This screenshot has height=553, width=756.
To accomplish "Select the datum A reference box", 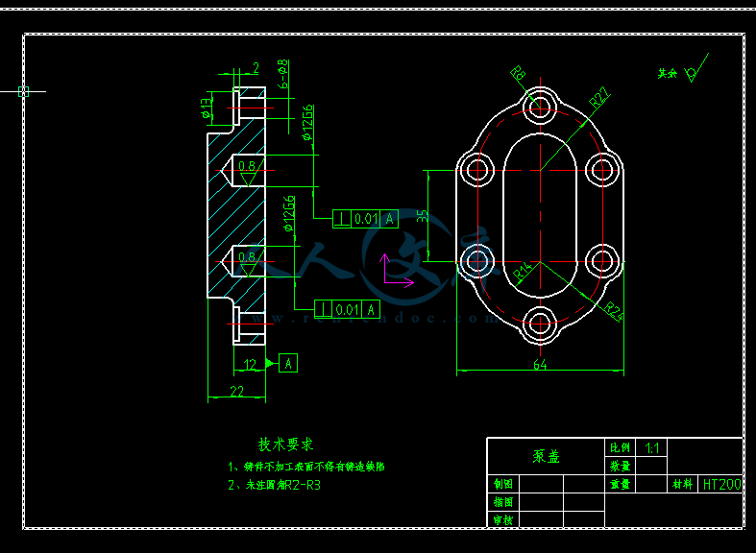I will pyautogui.click(x=289, y=363).
